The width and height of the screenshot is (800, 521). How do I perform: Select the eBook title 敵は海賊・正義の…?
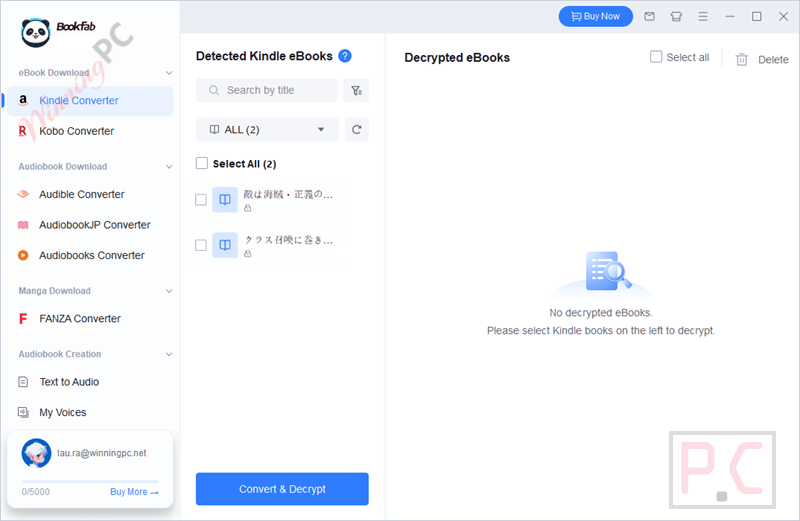[x=288, y=194]
